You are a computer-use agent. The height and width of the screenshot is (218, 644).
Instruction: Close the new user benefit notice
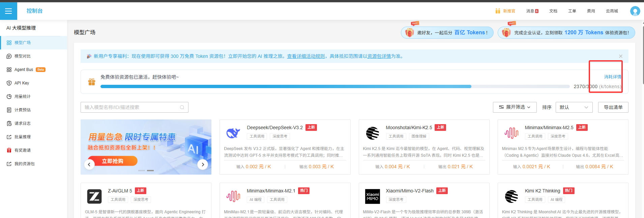point(621,56)
